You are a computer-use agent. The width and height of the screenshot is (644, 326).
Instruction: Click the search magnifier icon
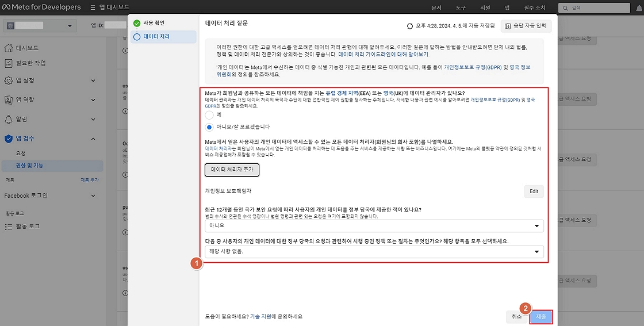[566, 8]
